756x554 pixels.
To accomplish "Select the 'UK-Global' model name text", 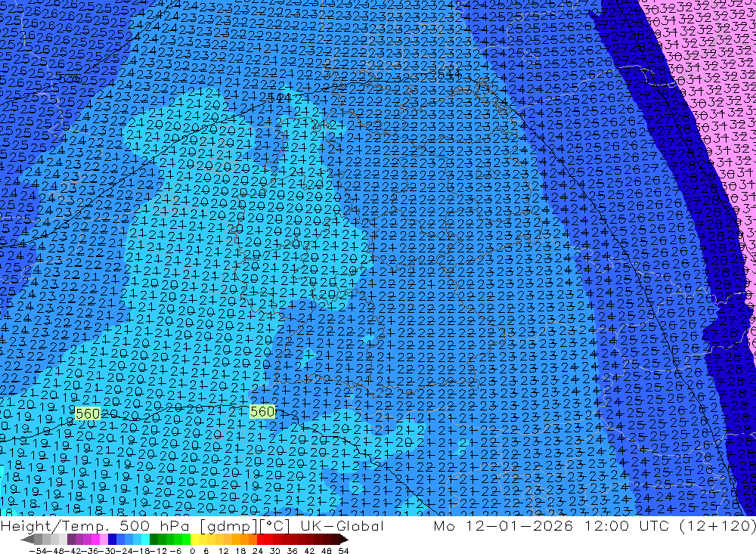I will (342, 525).
